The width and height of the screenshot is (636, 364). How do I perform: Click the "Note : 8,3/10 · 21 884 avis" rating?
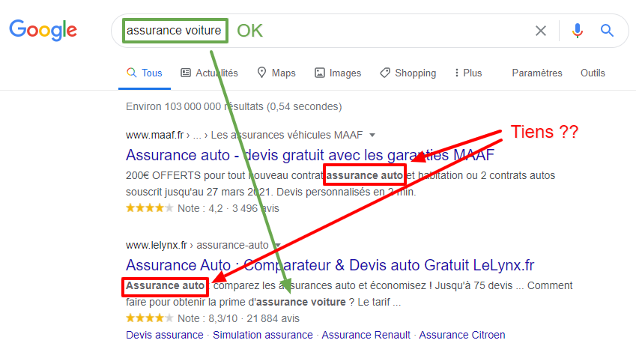pos(238,318)
